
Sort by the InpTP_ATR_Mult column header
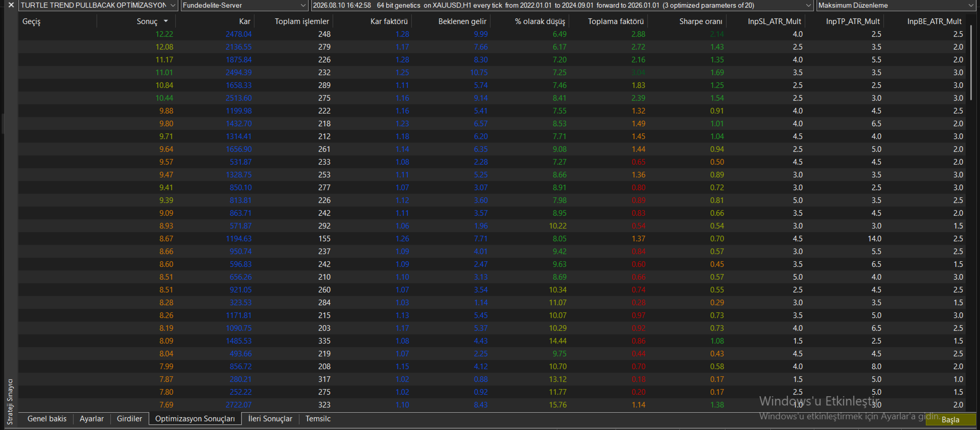[853, 21]
